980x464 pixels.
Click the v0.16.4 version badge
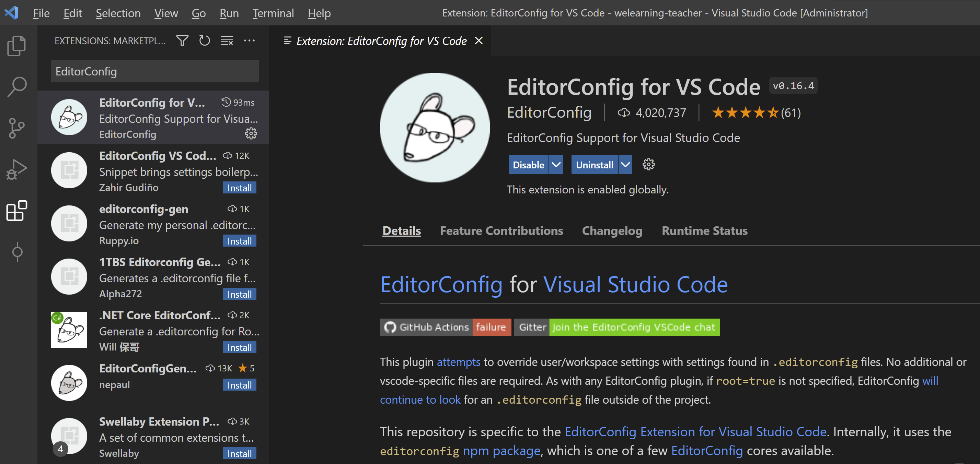(793, 86)
